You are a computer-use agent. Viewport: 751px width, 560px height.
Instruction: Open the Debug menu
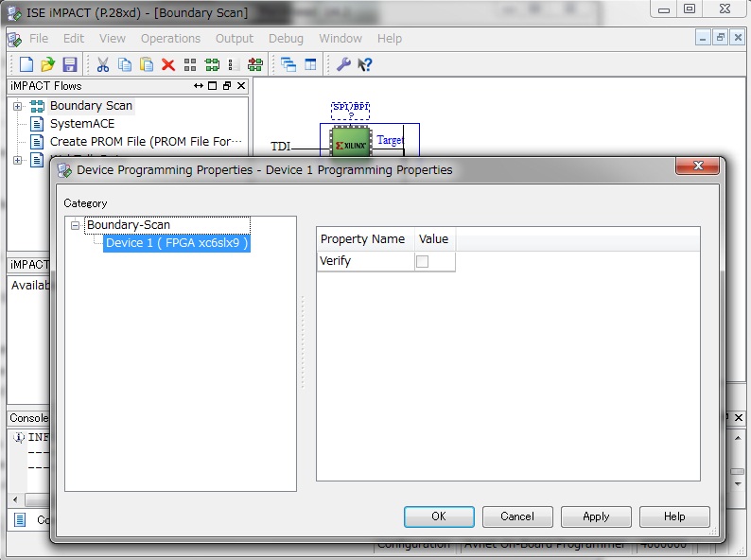coord(286,39)
